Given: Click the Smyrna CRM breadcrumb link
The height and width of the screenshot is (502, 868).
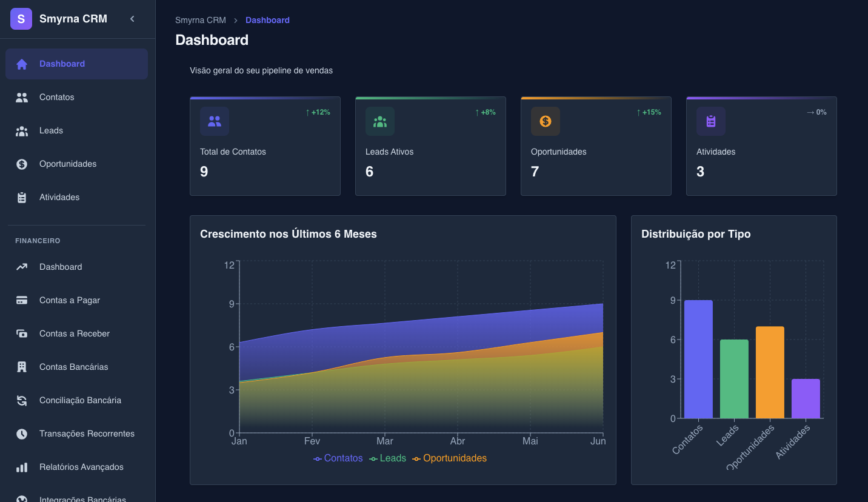Looking at the screenshot, I should tap(200, 20).
